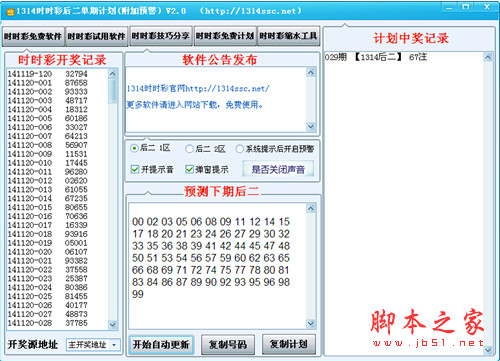Click the app icon in title bar
500x361 pixels.
[10, 12]
